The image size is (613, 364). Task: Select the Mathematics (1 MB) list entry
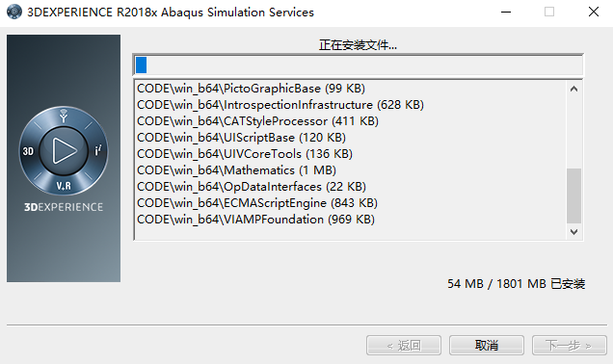coord(236,170)
